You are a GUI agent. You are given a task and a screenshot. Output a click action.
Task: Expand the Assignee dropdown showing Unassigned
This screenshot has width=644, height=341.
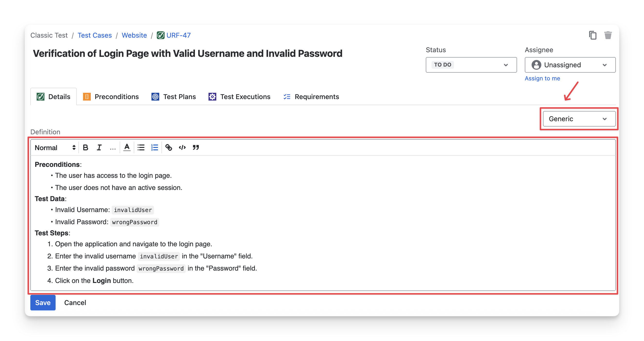[570, 65]
